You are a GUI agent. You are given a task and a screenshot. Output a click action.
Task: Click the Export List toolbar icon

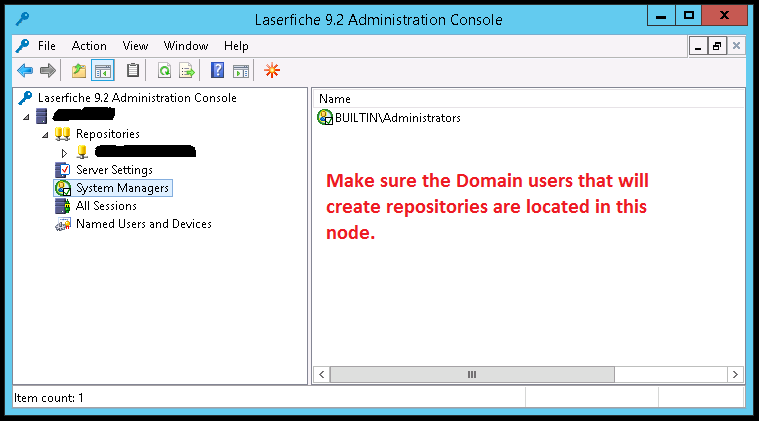[x=187, y=71]
